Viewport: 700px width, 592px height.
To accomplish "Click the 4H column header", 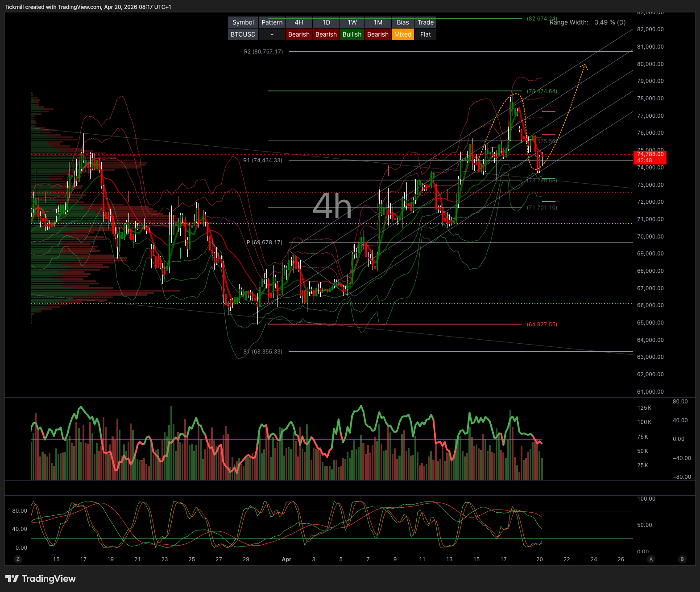I will tap(298, 22).
